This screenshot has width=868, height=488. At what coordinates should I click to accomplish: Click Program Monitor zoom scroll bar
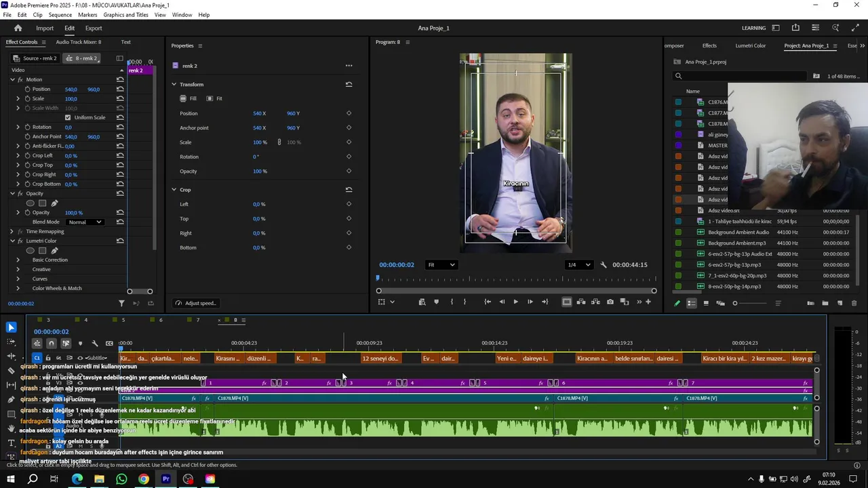pos(516,291)
